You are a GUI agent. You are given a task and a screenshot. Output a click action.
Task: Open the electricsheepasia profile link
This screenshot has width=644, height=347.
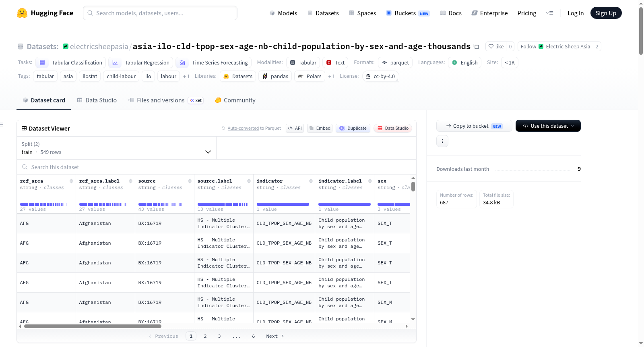coord(99,46)
